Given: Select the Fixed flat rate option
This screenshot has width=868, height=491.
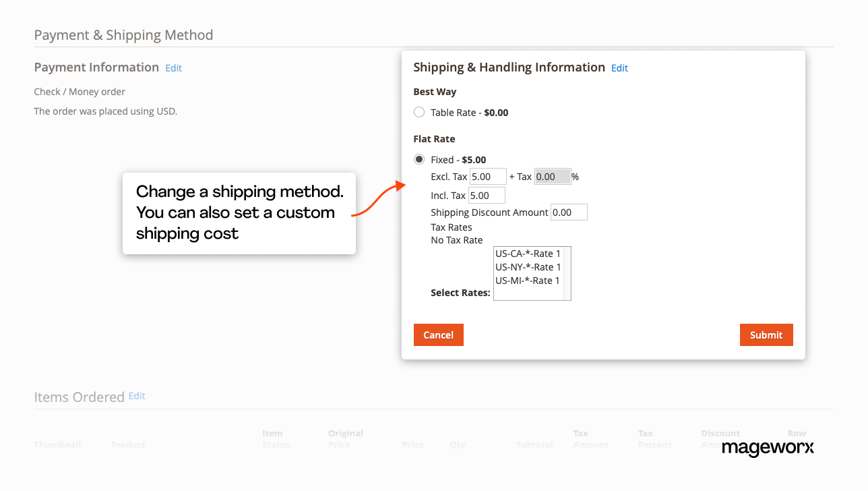Looking at the screenshot, I should pyautogui.click(x=419, y=160).
